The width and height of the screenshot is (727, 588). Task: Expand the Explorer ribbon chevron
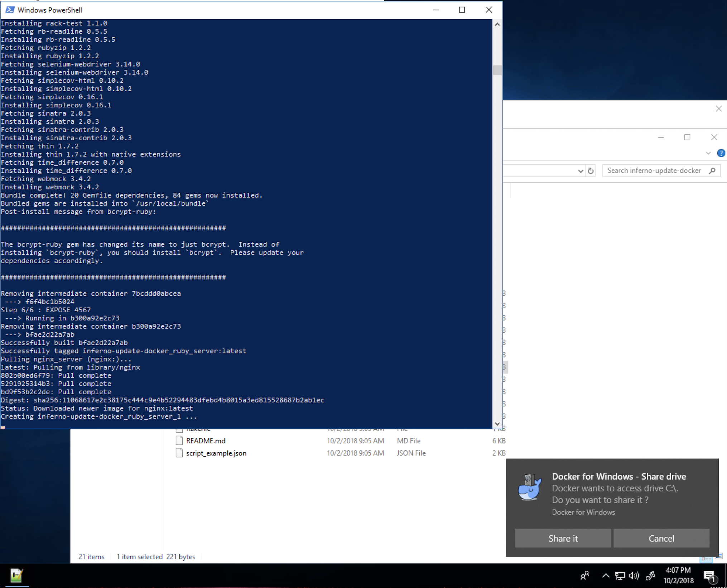[708, 153]
